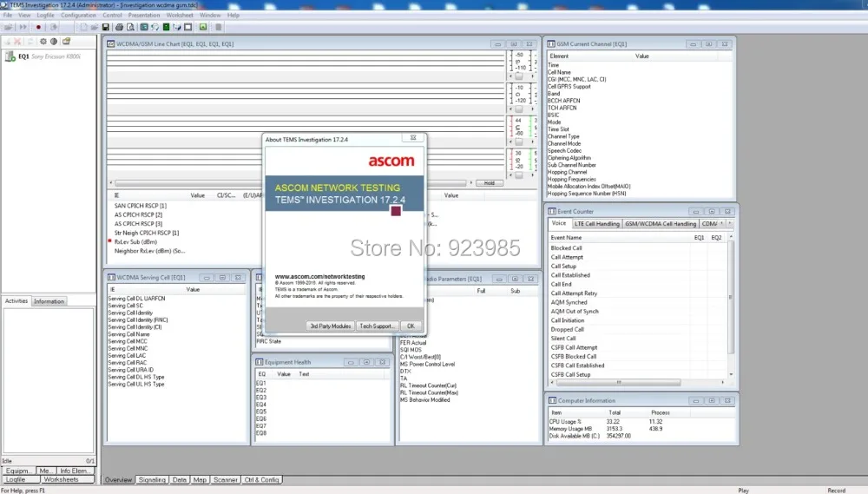Click the New workspace page icon
868x494 pixels.
(83, 27)
